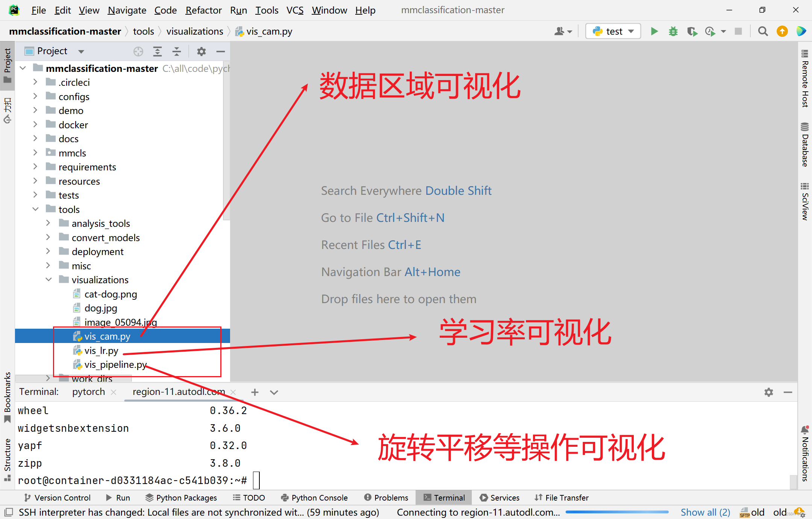
Task: Click the tools breadcrumb in navigation bar
Action: 144,31
